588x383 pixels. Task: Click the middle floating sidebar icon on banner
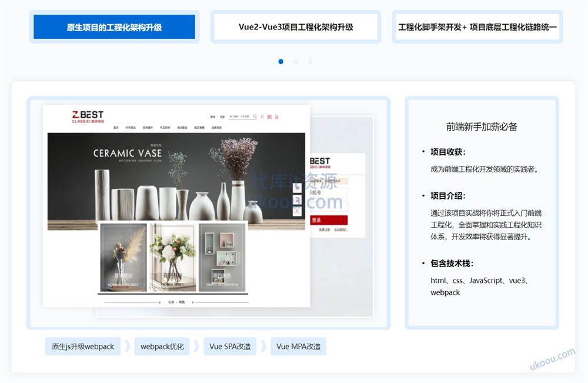[x=297, y=199]
